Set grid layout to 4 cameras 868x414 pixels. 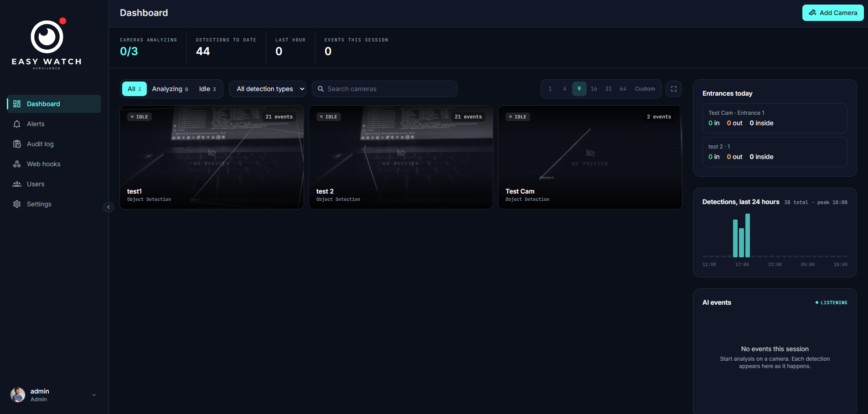click(565, 89)
